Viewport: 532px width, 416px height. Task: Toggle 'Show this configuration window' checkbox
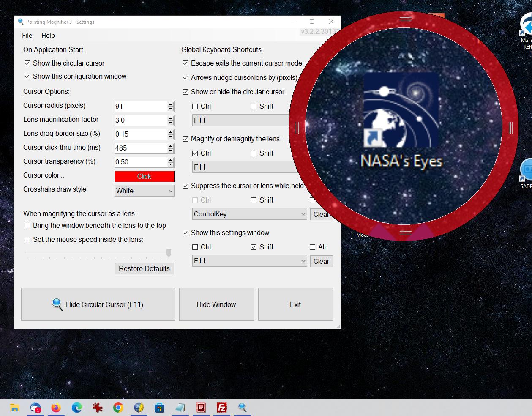pos(27,76)
